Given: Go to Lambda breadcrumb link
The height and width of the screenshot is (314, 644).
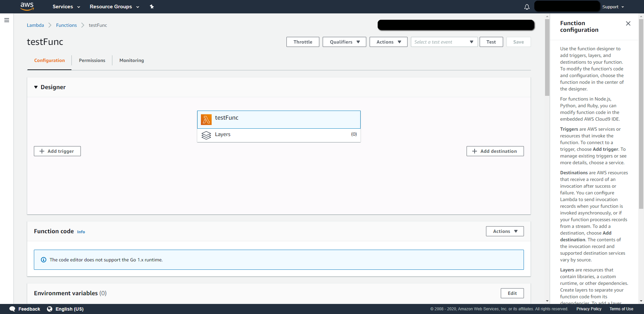Looking at the screenshot, I should click(35, 25).
